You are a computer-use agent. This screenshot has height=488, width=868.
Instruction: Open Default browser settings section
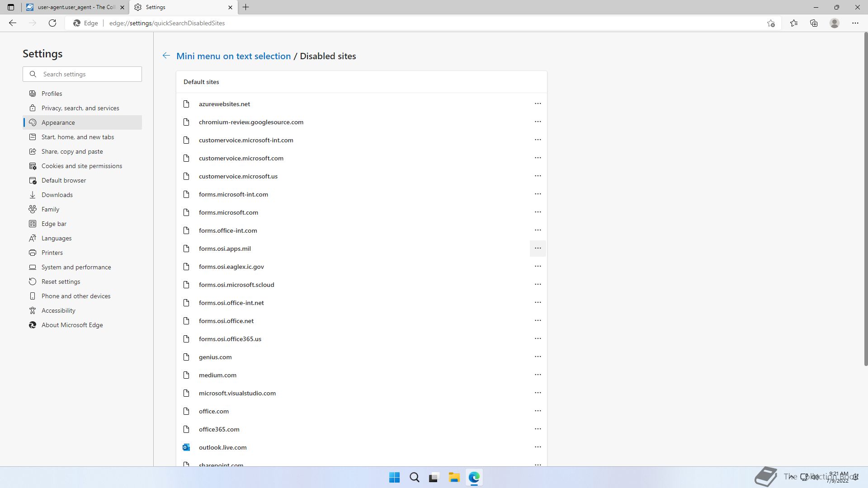pos(82,180)
